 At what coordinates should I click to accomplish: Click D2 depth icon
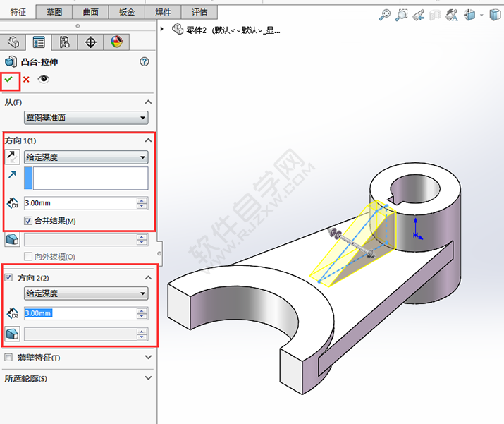[x=13, y=313]
